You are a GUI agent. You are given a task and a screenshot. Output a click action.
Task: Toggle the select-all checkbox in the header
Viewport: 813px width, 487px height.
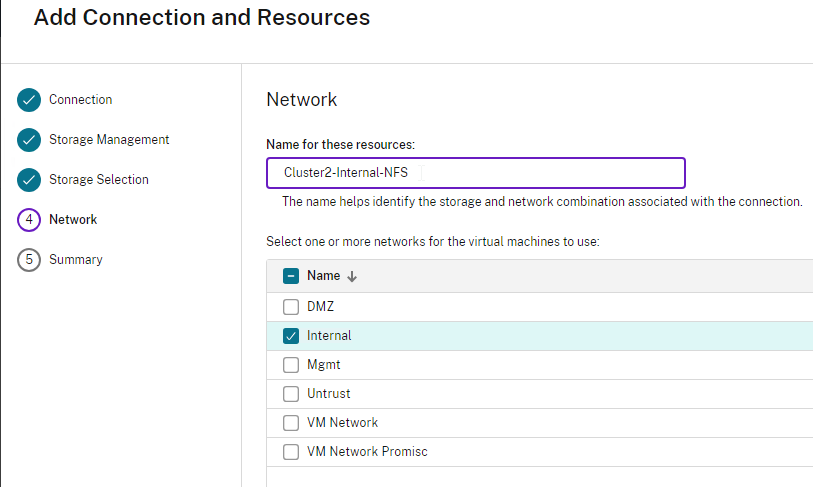coord(291,276)
